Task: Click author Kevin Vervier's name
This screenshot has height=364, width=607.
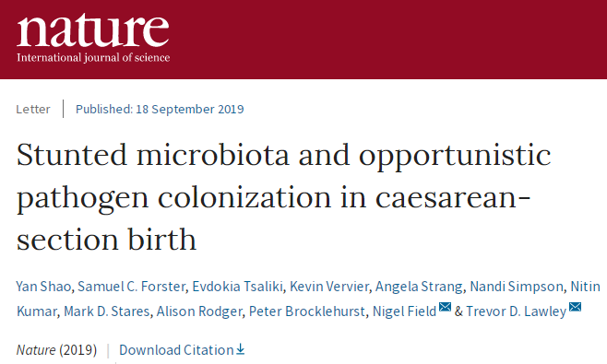Action: [329, 287]
